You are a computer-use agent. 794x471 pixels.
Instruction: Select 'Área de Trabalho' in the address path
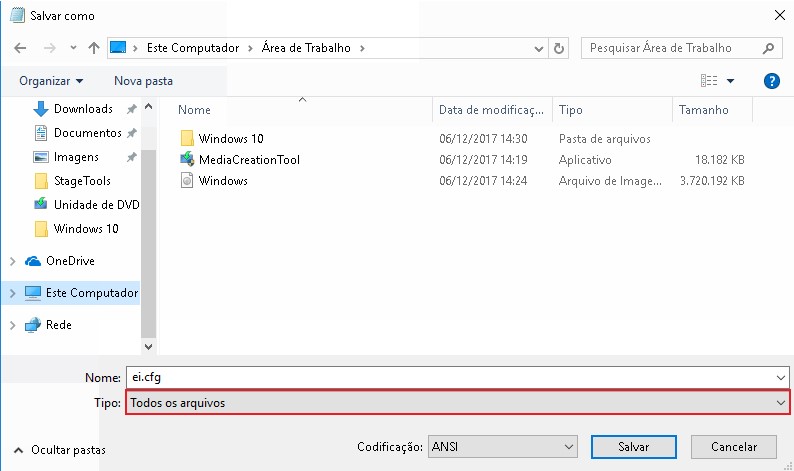pos(306,48)
